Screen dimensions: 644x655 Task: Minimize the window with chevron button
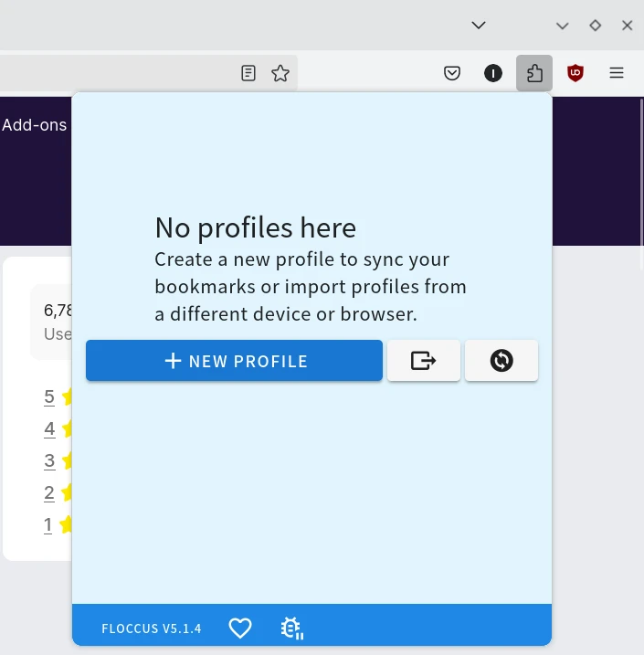click(562, 26)
